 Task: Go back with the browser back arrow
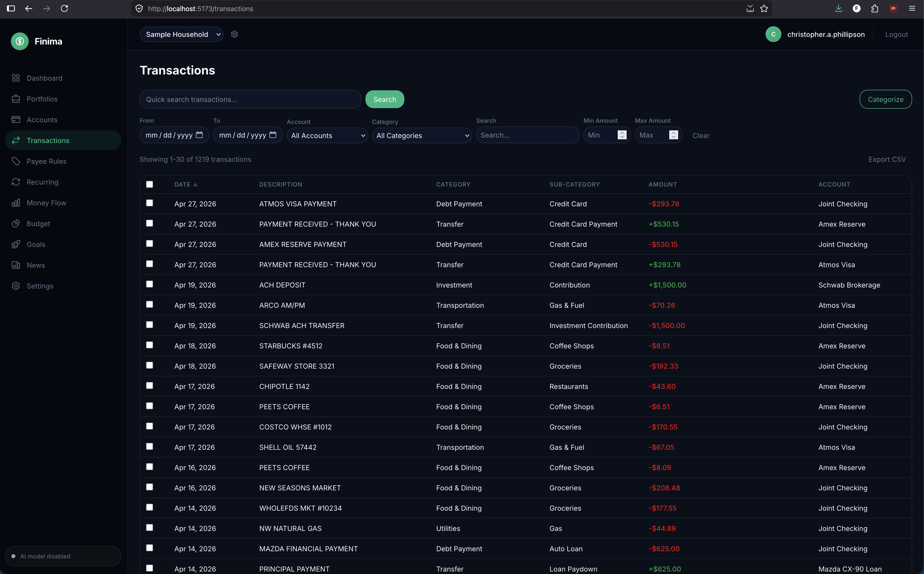click(x=28, y=8)
